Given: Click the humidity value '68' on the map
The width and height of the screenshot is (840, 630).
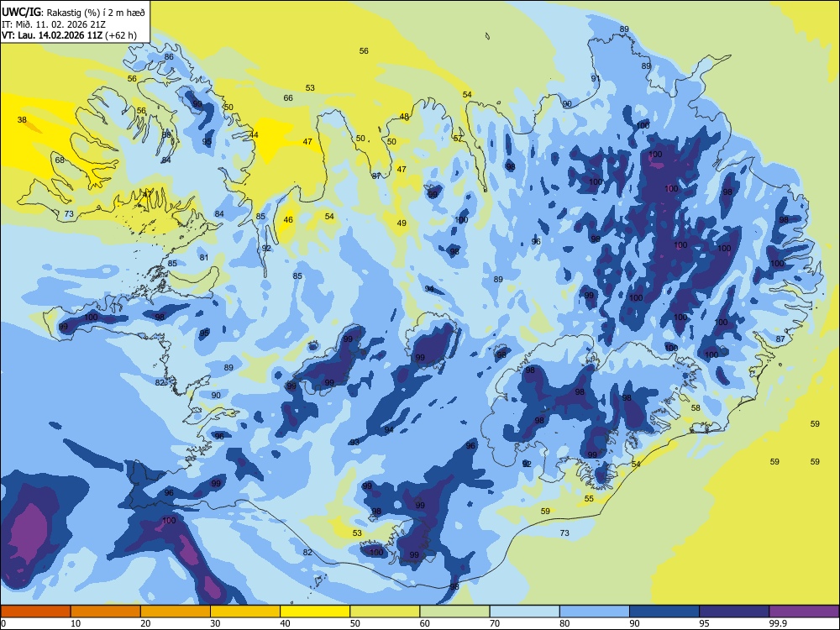Looking at the screenshot, I should click(60, 160).
